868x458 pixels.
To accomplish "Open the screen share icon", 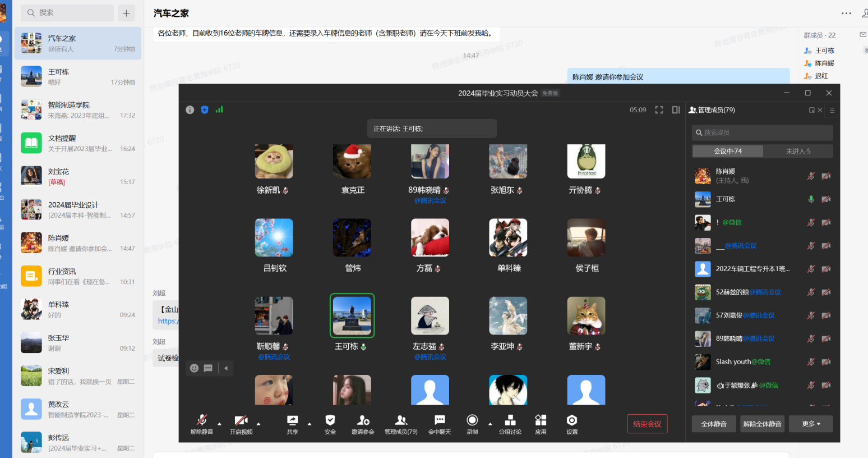I will (x=293, y=420).
